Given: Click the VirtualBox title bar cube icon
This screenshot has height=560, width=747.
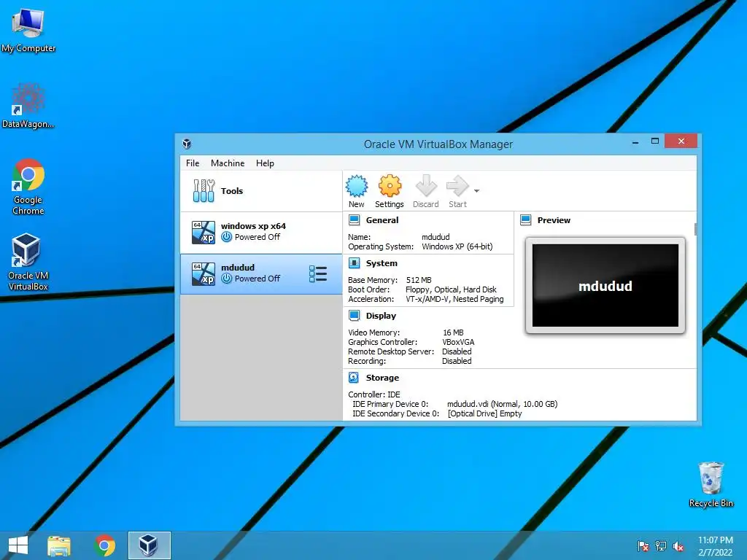Looking at the screenshot, I should [x=187, y=144].
